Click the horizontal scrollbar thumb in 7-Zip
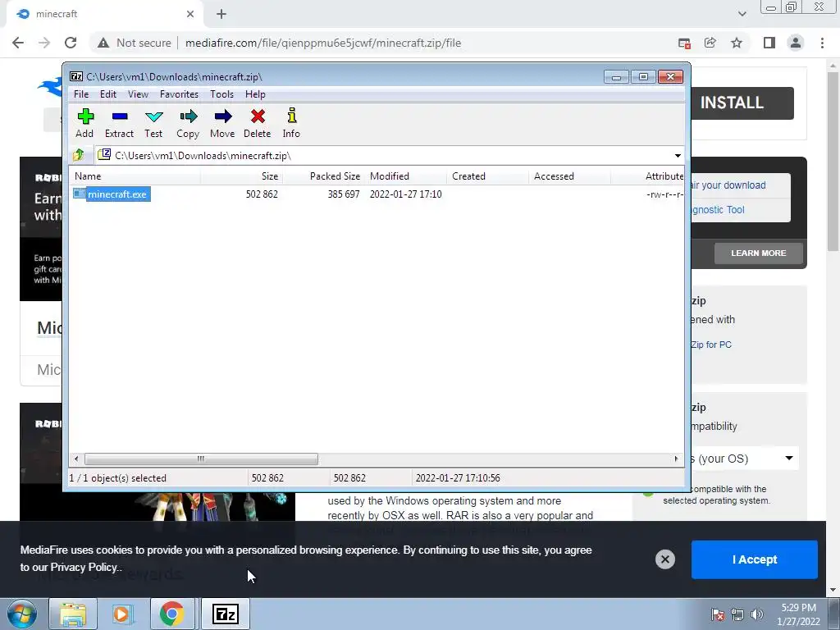840x630 pixels. click(x=201, y=459)
